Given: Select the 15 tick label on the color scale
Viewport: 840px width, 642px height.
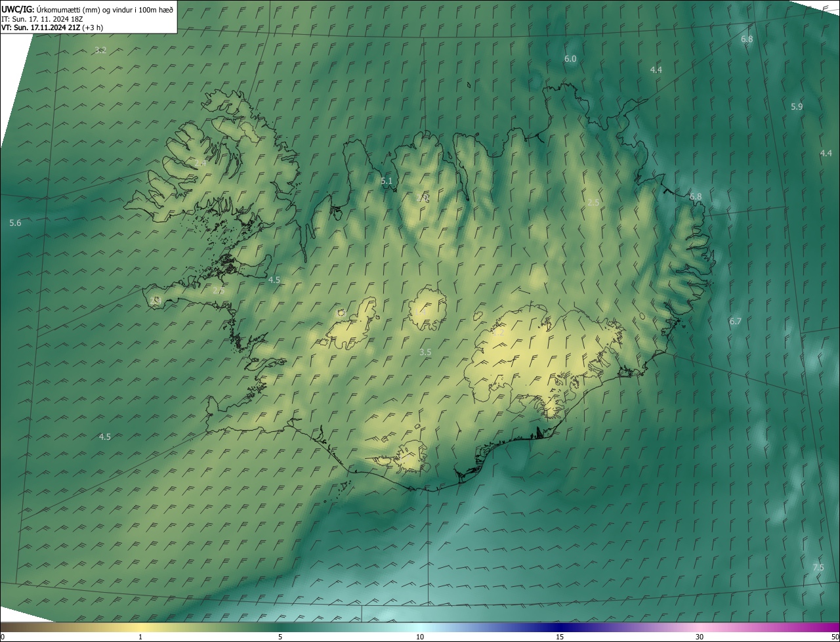Looking at the screenshot, I should [x=560, y=637].
